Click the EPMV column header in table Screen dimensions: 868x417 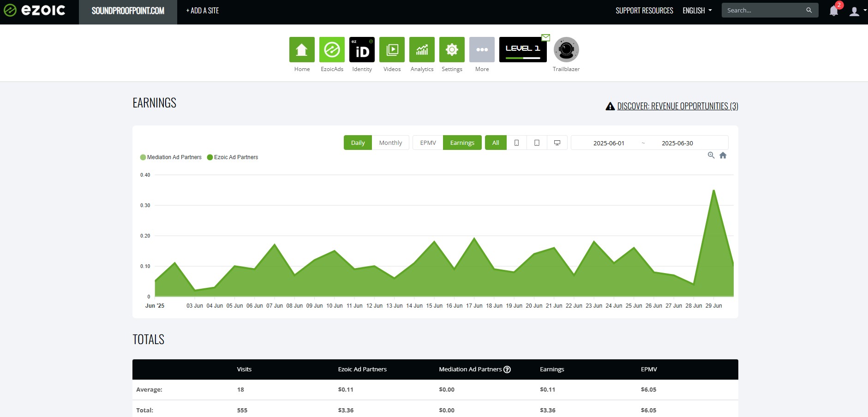point(649,369)
